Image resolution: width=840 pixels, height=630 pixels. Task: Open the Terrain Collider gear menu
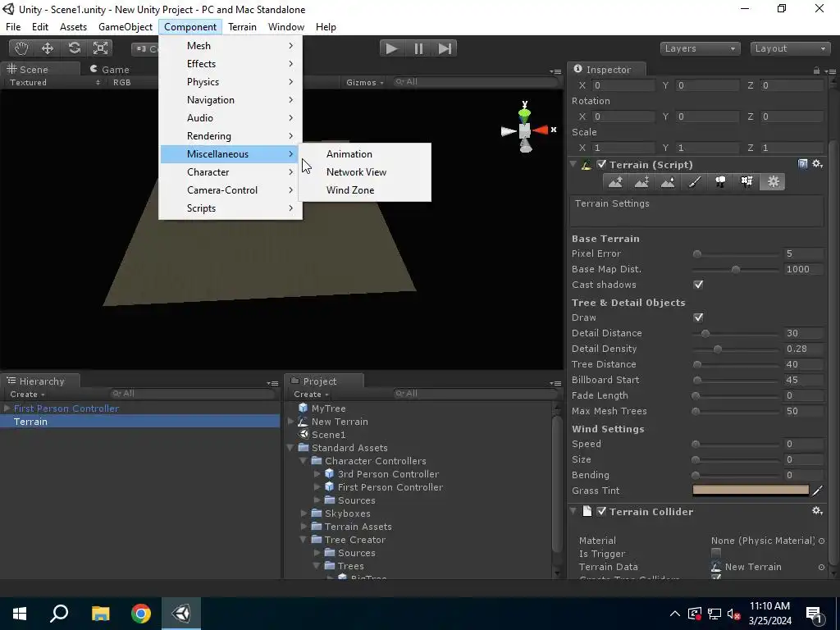click(x=818, y=511)
